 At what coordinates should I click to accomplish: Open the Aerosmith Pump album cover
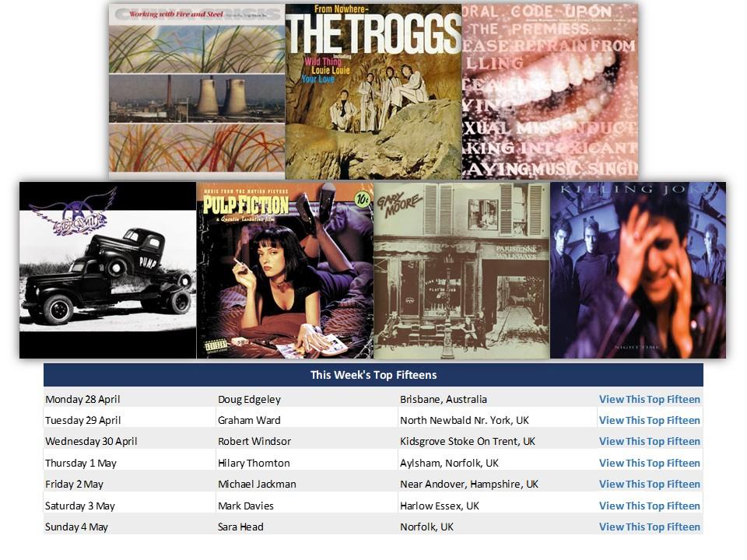click(107, 270)
